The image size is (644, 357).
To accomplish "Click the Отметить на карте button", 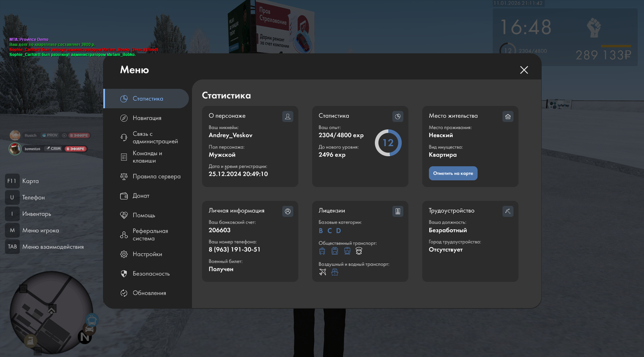I will (x=453, y=173).
